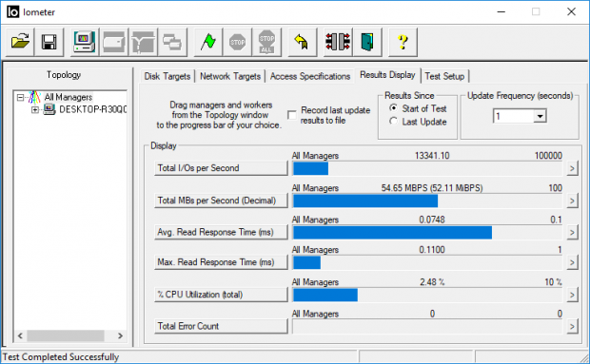Click Avg. Read Response Time (ms) button

pos(221,232)
